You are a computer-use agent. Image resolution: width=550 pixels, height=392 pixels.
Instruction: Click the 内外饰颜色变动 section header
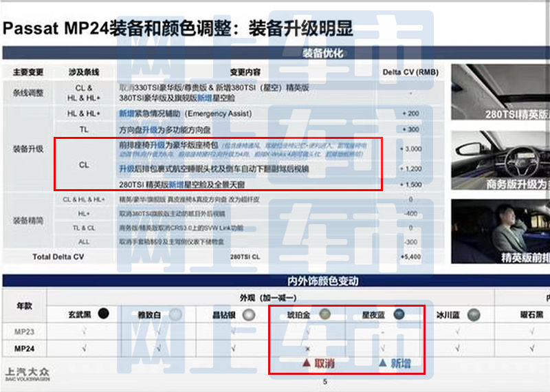[x=322, y=281]
